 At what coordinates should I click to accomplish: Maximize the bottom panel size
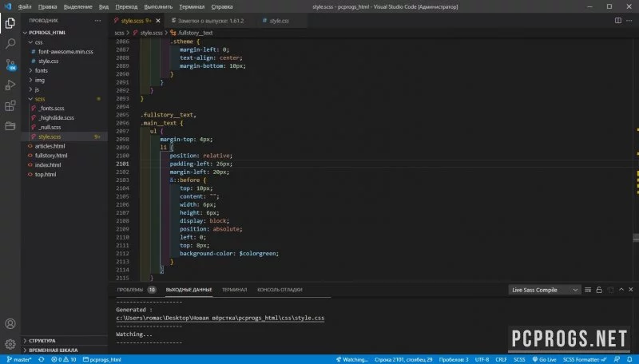pos(621,290)
